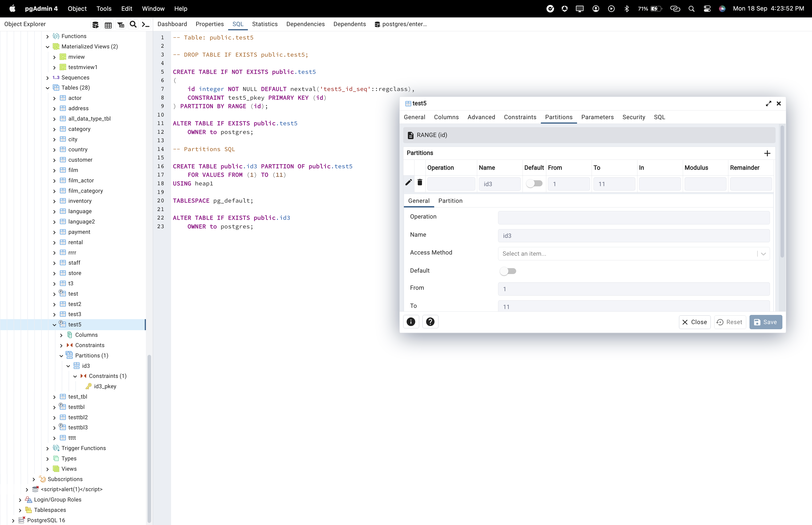
Task: Delete id3 partition with trash icon
Action: click(x=420, y=182)
